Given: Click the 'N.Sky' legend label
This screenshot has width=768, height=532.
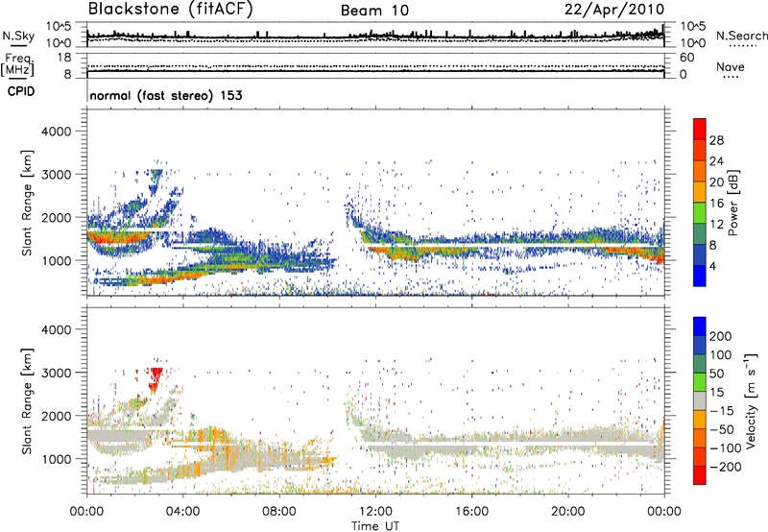Looking at the screenshot, I should 18,36.
